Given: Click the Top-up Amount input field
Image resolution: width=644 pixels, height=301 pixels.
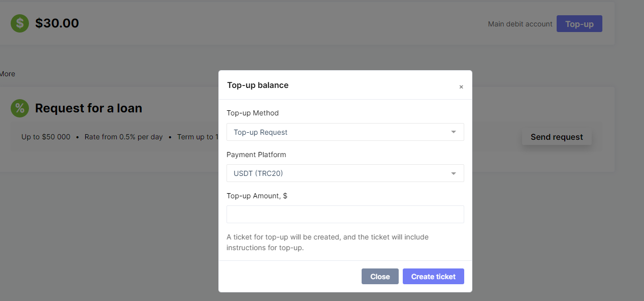Looking at the screenshot, I should point(345,214).
